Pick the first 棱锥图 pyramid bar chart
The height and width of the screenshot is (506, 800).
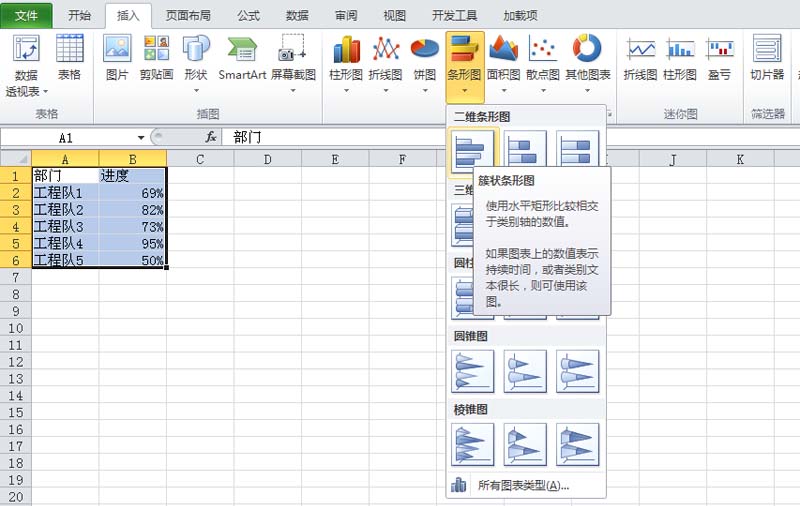472,444
